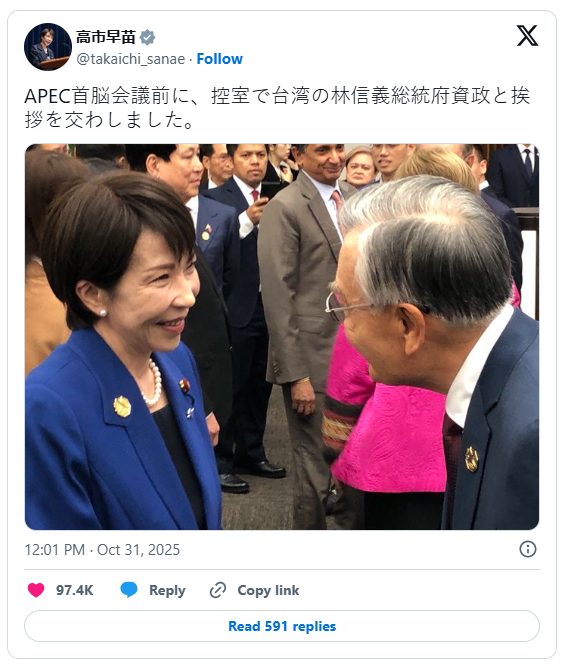
Task: Click the Reply label
Action: pos(167,590)
